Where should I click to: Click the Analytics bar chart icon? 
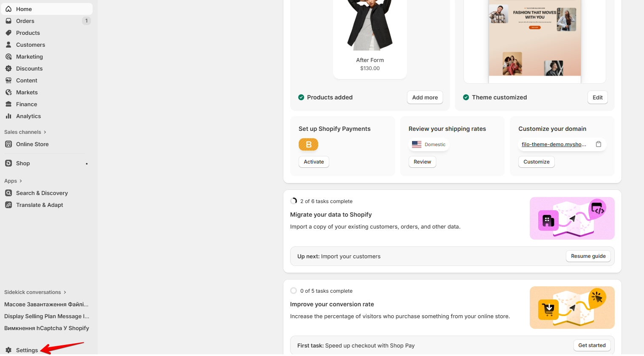pos(8,116)
